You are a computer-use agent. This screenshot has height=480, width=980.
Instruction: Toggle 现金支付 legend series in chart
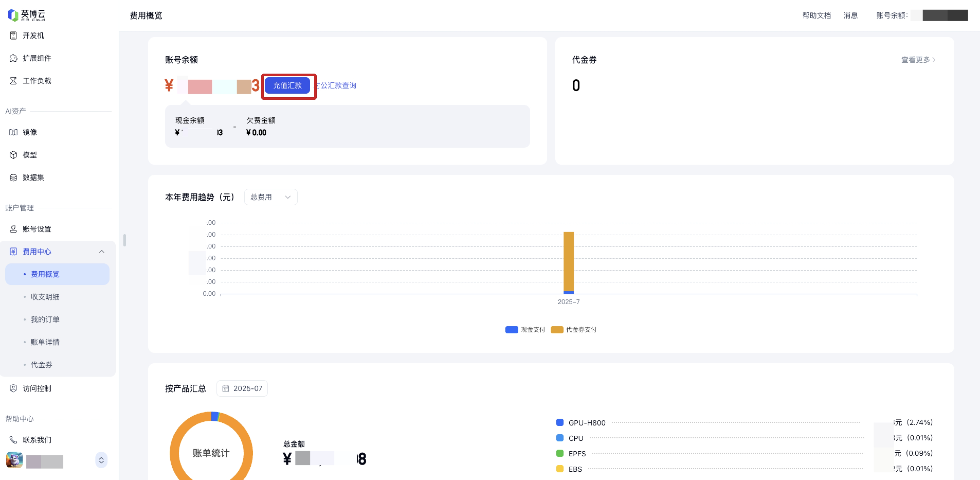(x=525, y=330)
